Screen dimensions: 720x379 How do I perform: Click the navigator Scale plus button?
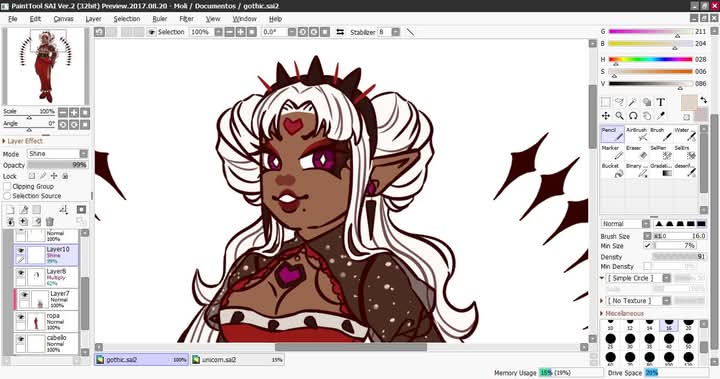(x=73, y=112)
